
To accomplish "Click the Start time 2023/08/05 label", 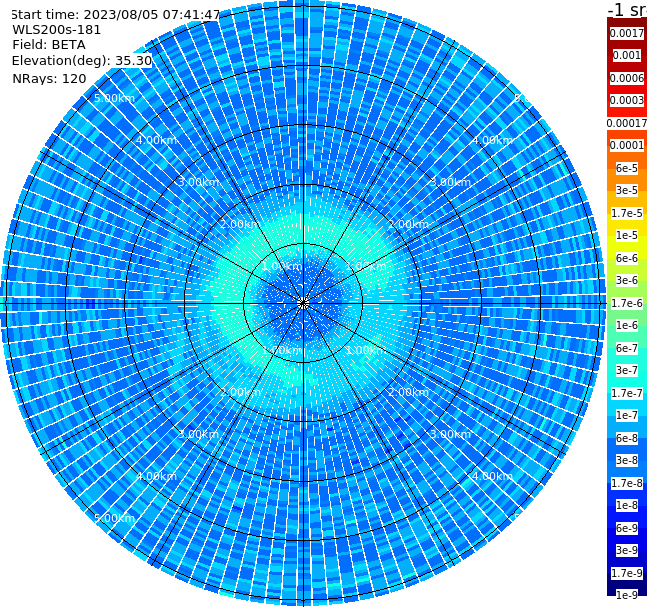I will click(115, 15).
